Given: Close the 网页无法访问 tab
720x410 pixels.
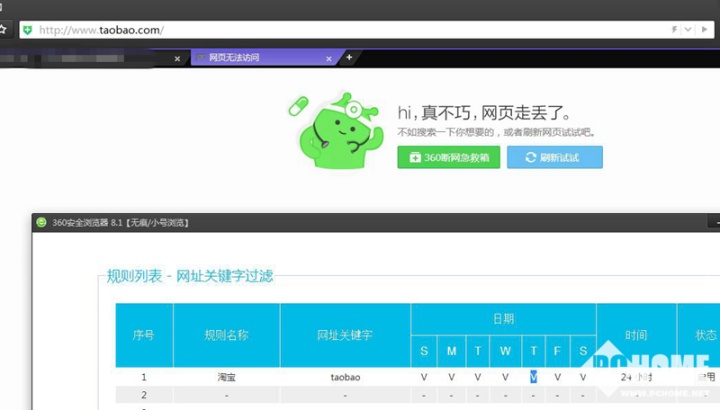Looking at the screenshot, I should tap(329, 59).
